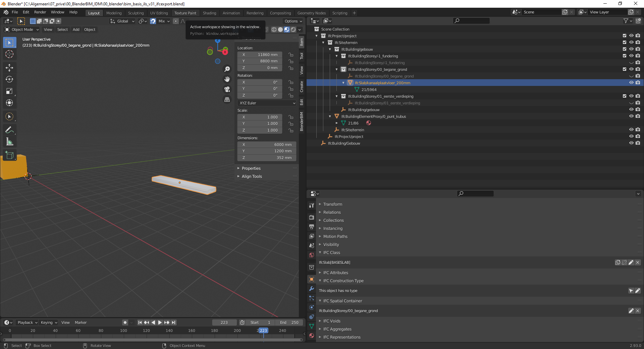Open the Output properties tab icon
The image size is (644, 349).
(312, 227)
